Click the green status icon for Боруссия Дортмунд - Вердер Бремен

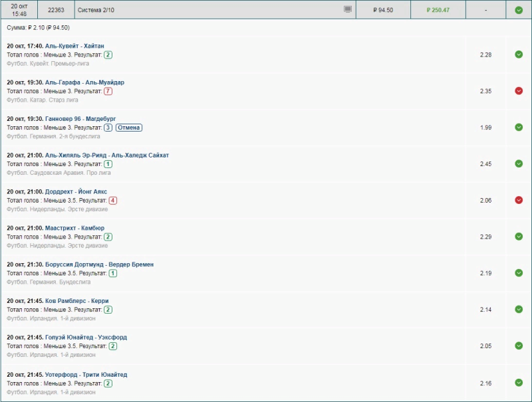pyautogui.click(x=519, y=273)
